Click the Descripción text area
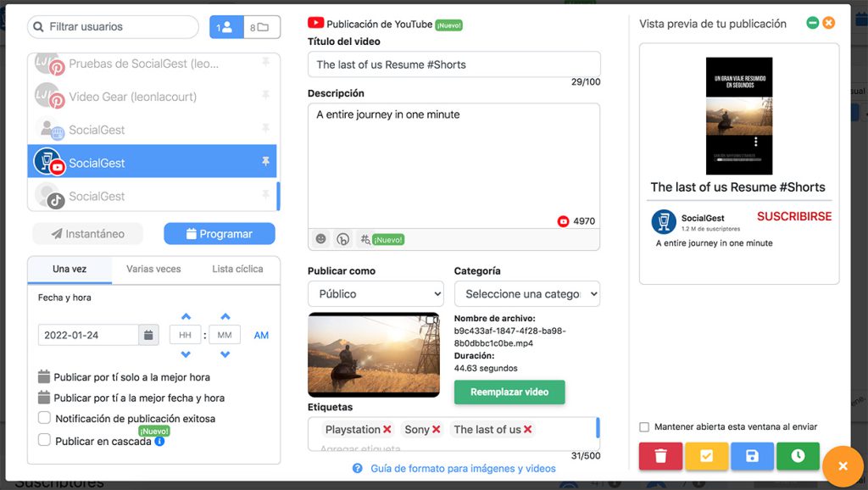The image size is (868, 490). coord(454,165)
